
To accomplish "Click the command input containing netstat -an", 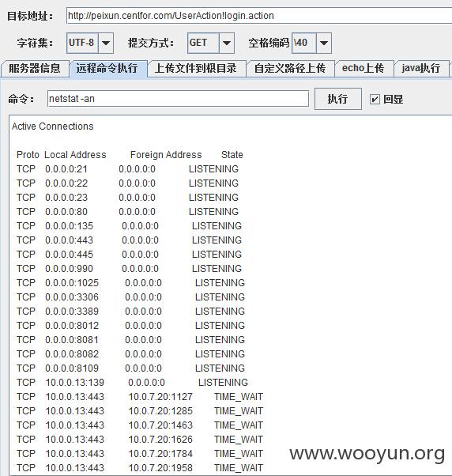I will (x=178, y=99).
